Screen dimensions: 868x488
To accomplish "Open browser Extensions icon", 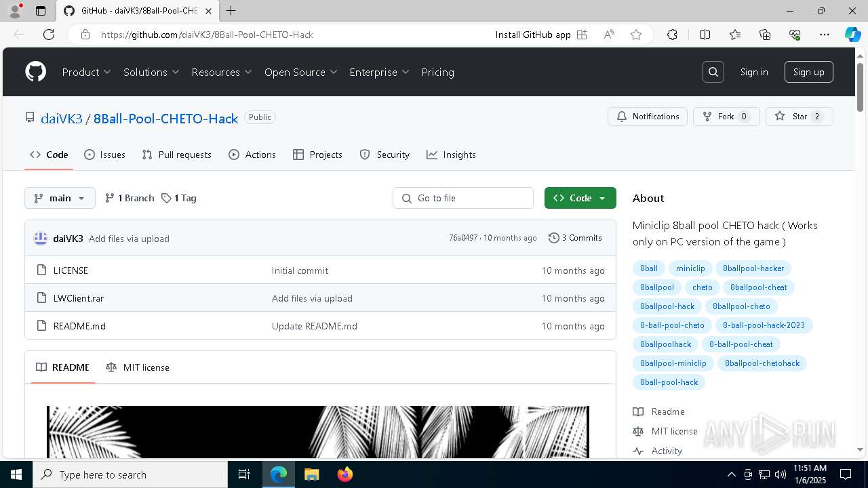I will tap(672, 35).
